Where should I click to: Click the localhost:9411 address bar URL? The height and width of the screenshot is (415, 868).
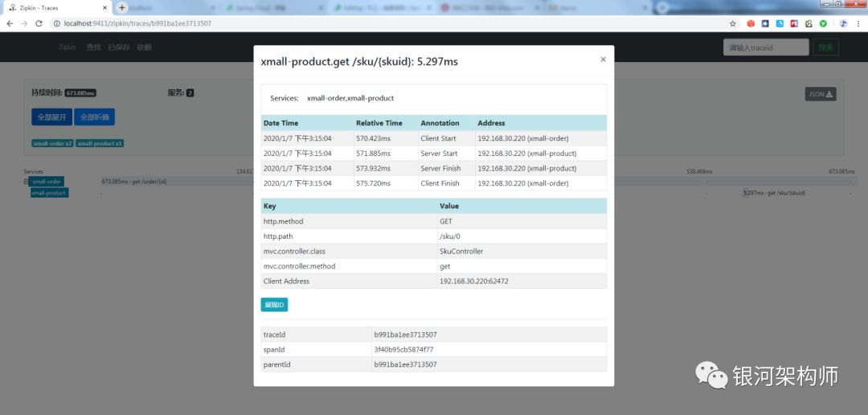pyautogui.click(x=137, y=23)
